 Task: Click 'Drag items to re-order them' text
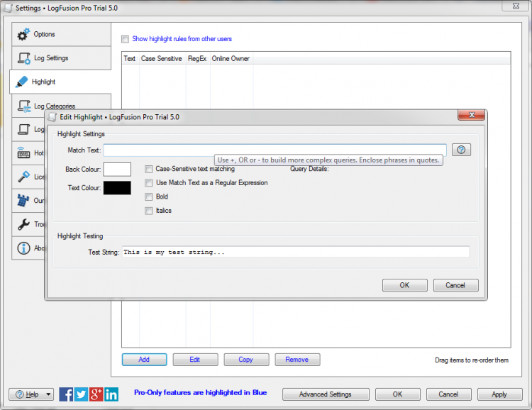(x=472, y=360)
